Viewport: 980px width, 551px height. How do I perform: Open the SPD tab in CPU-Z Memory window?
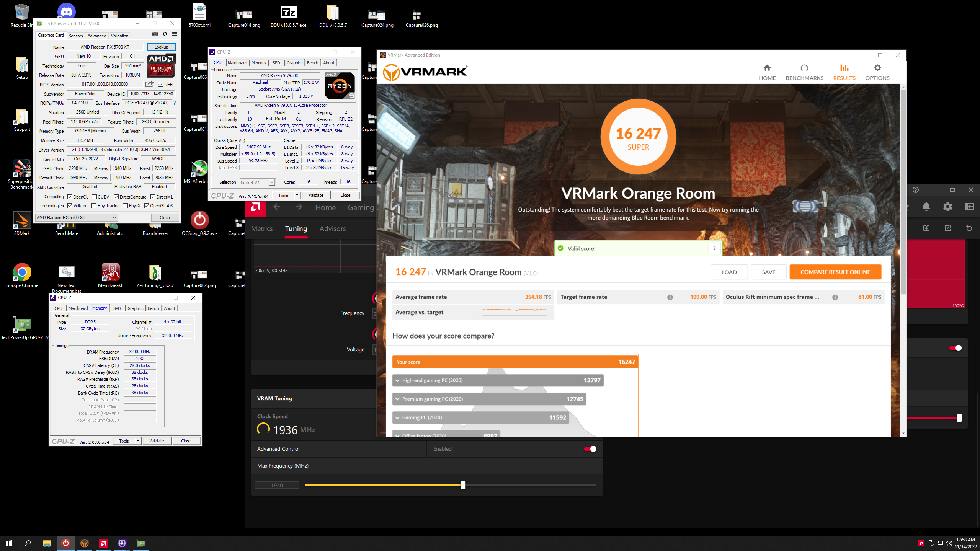[x=117, y=308]
